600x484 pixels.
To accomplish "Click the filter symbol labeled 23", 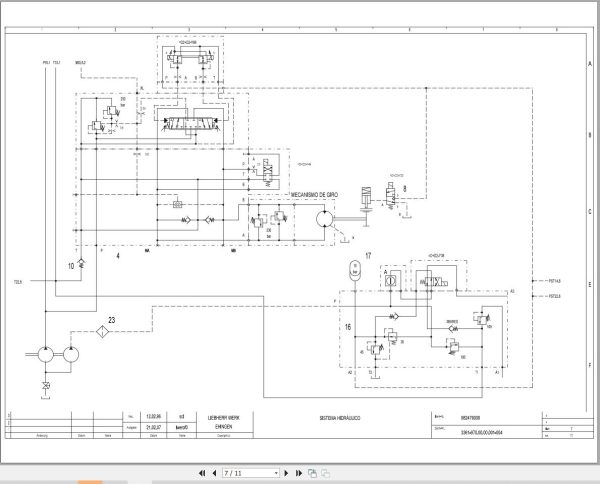I will pyautogui.click(x=103, y=331).
